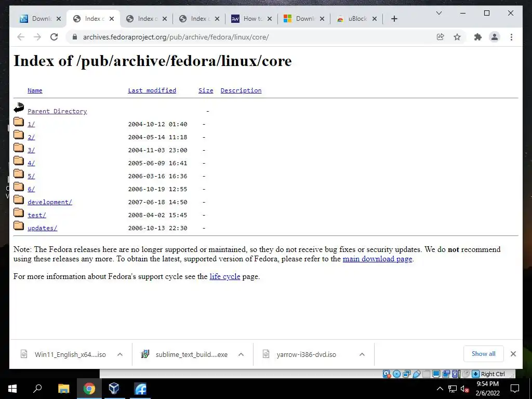
Task: Expand options for yarrow-i386-dvd.iso download
Action: (362, 354)
